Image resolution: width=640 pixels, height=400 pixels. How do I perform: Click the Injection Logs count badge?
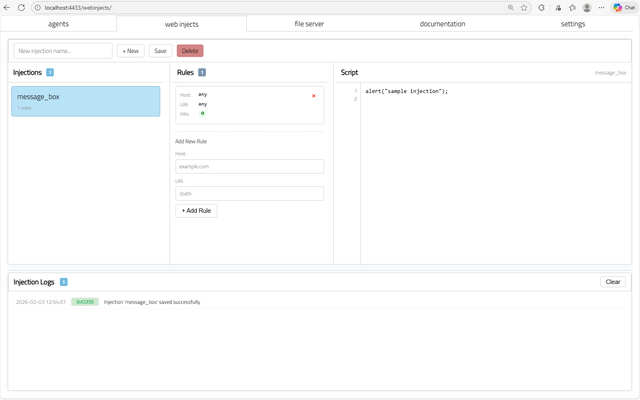point(64,282)
